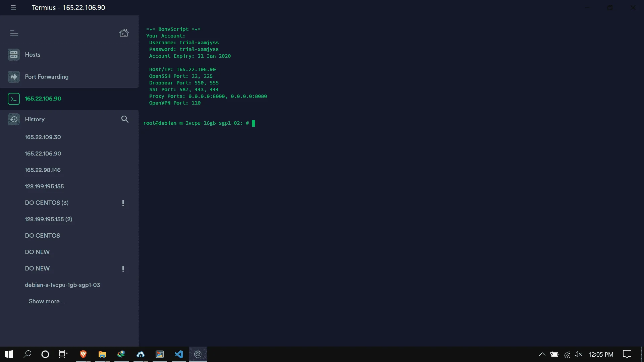
Task: Select history entry 128.199.195.155
Action: (x=44, y=186)
